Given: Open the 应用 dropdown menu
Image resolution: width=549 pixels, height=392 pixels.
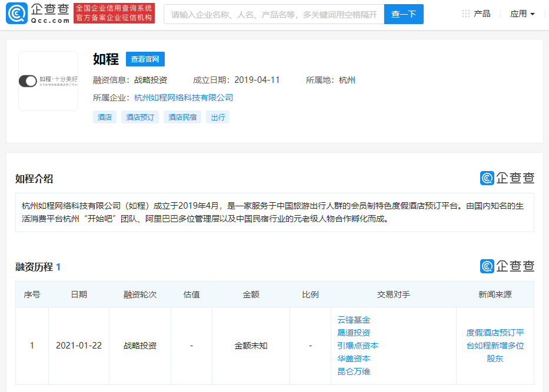Looking at the screenshot, I should pos(522,14).
